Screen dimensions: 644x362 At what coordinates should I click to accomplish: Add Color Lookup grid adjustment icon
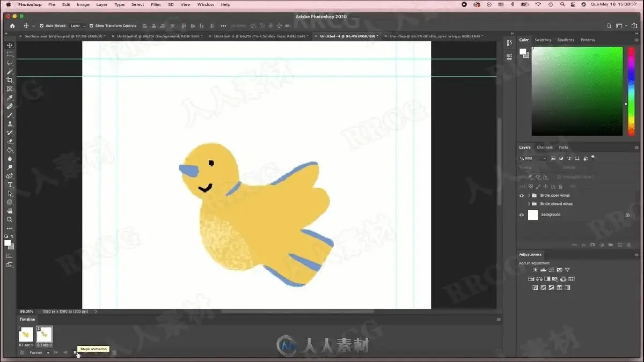coord(572,279)
